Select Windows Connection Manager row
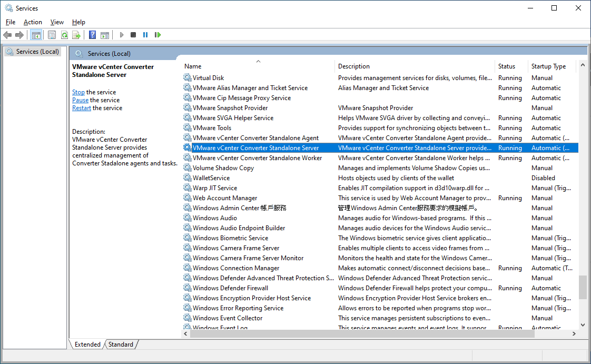This screenshot has height=364, width=591. point(380,268)
